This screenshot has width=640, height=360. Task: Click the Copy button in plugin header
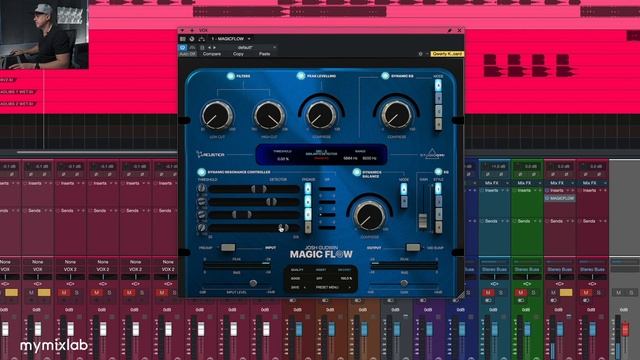point(238,54)
